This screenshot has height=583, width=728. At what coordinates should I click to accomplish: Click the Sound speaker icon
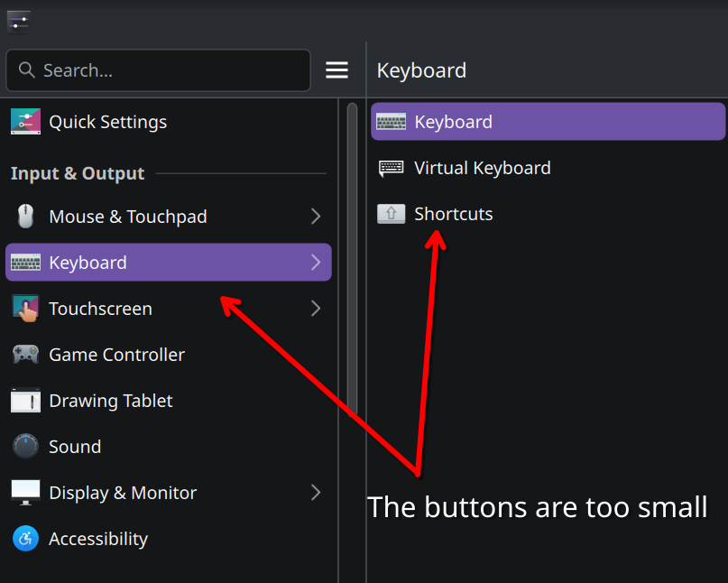(25, 447)
